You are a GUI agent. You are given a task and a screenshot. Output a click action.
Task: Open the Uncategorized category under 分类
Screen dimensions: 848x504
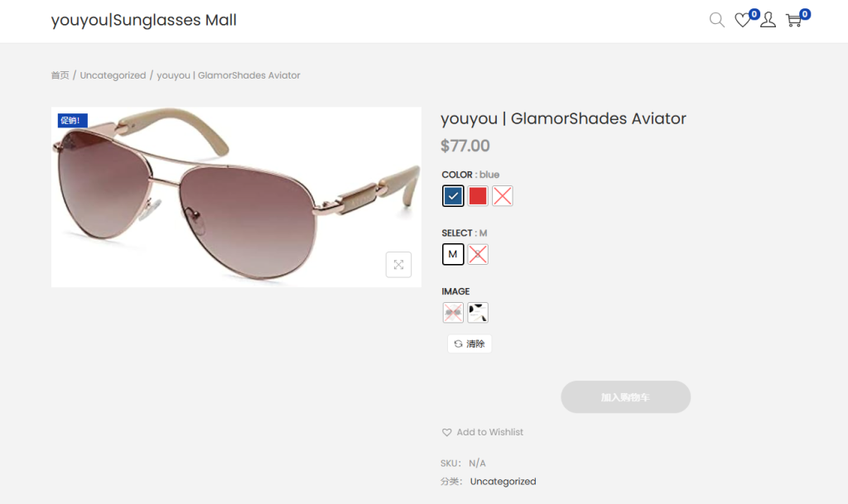(x=503, y=481)
